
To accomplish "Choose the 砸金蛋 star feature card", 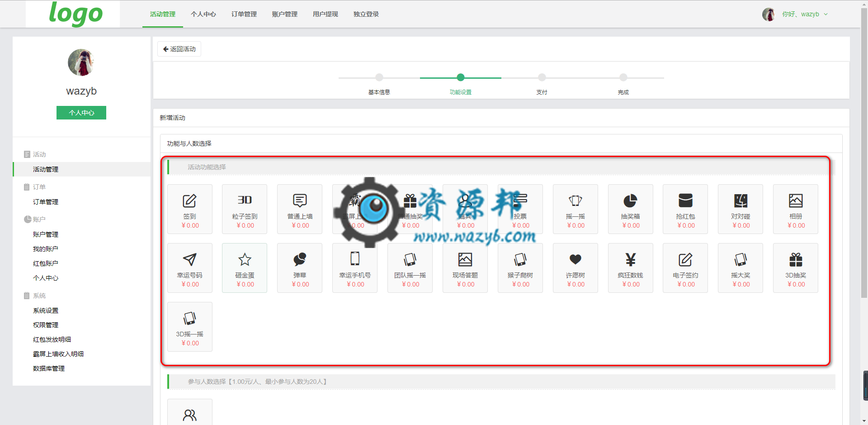I will (245, 268).
